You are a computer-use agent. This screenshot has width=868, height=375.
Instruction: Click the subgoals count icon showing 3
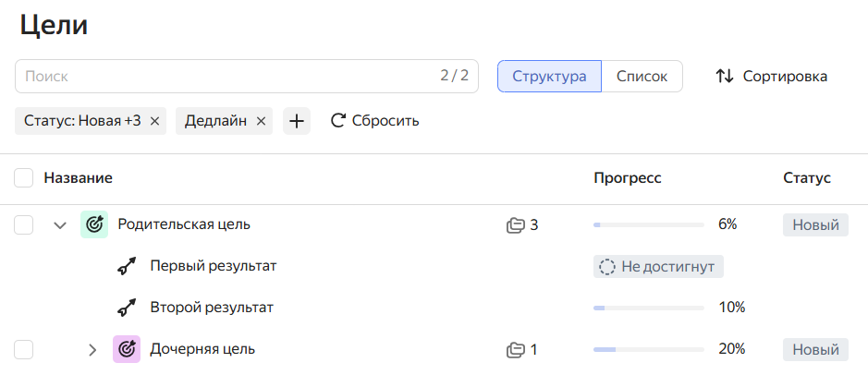(515, 224)
